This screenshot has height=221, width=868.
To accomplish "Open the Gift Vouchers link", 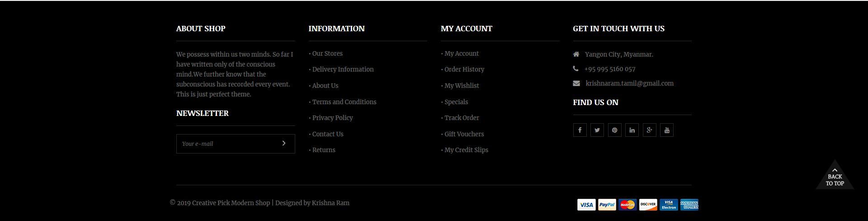I will click(463, 134).
